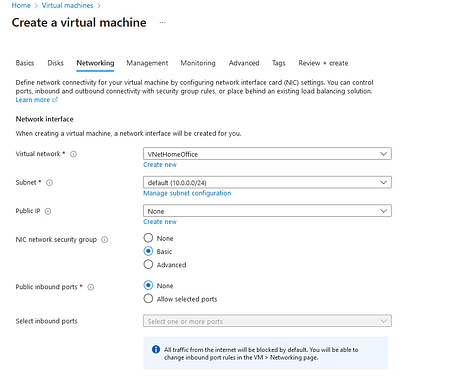The image size is (467, 378).
Task: Click the Home breadcrumb link
Action: (21, 5)
